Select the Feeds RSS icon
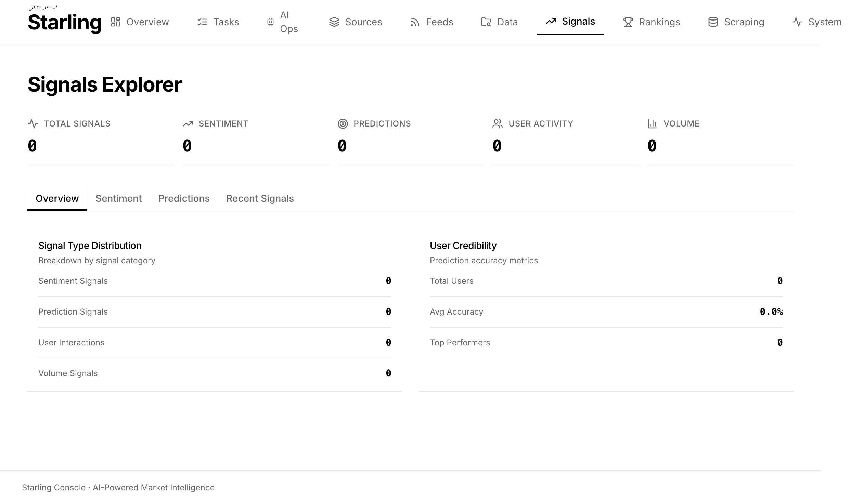This screenshot has width=850, height=504. click(x=414, y=22)
